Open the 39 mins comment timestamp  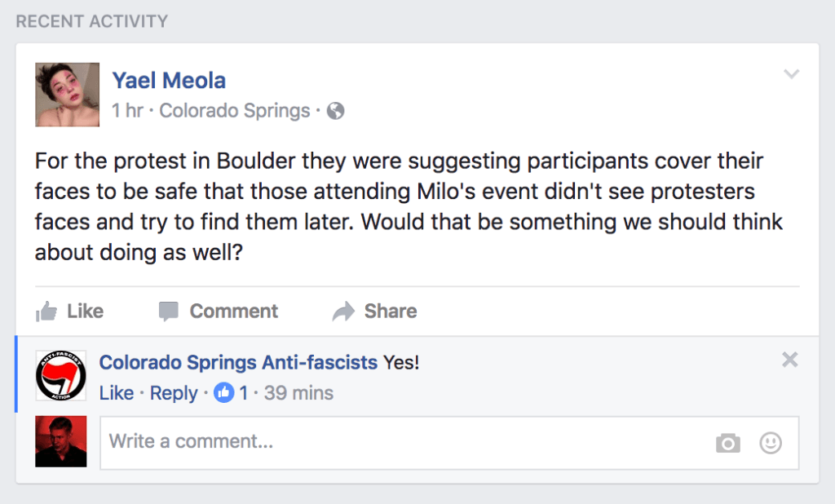pyautogui.click(x=298, y=393)
